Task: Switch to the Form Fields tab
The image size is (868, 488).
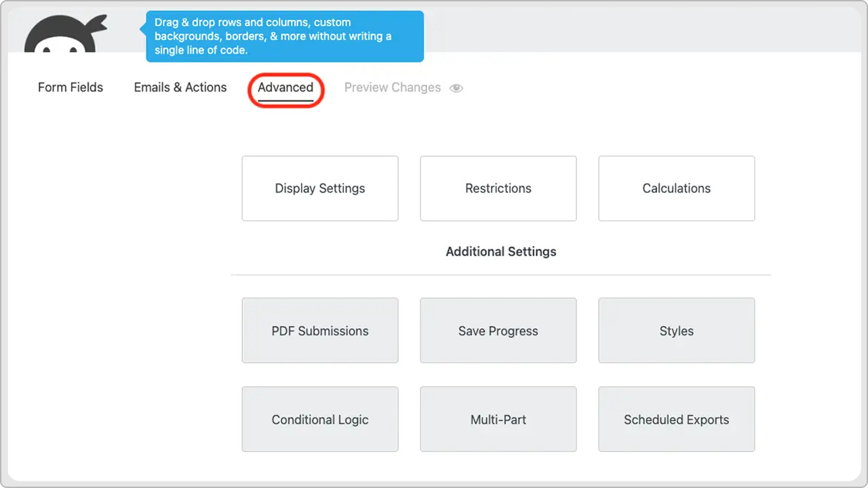Action: point(71,87)
